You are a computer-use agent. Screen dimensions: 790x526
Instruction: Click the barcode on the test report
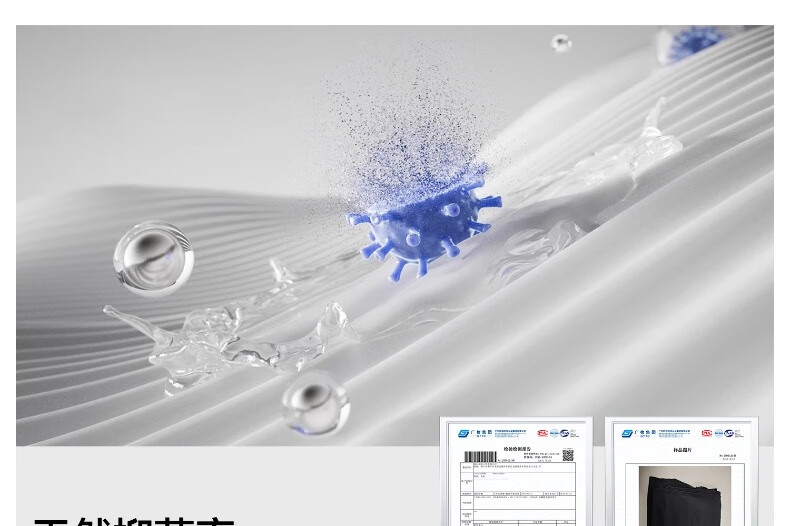click(x=480, y=456)
